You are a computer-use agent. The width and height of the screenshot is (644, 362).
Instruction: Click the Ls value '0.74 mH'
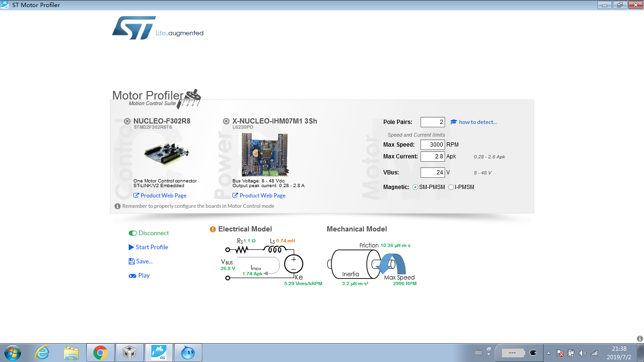(x=286, y=241)
